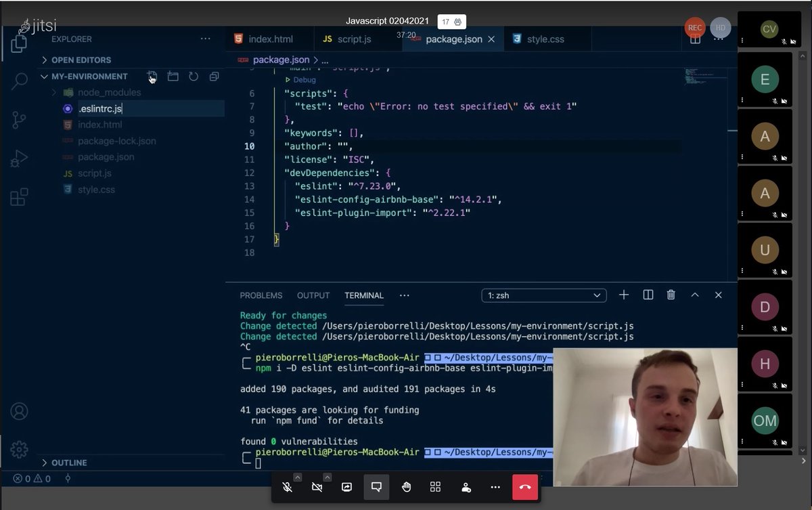Maximize the terminal panel with chevron up

pyautogui.click(x=695, y=295)
